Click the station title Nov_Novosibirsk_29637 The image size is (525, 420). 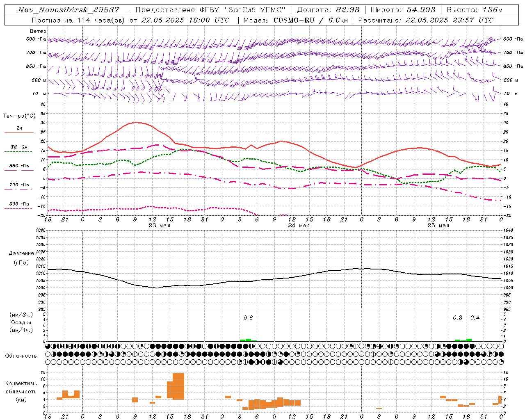68,10
